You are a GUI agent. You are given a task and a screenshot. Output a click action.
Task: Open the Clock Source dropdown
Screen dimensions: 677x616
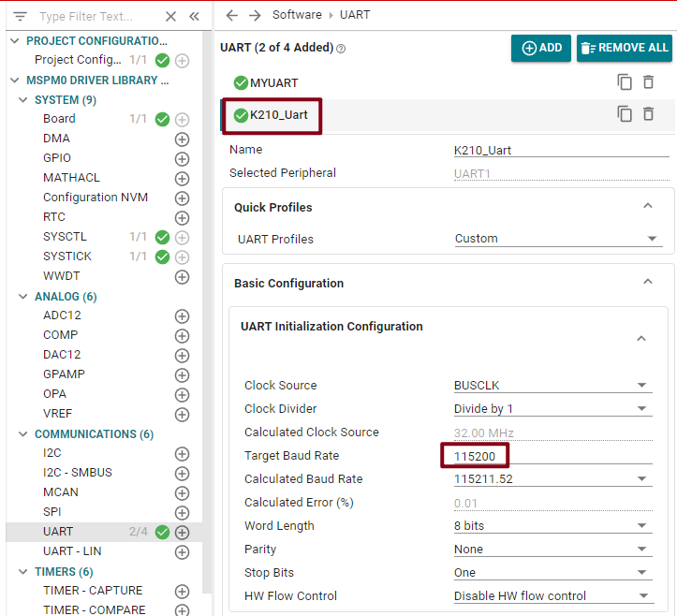[x=553, y=385]
